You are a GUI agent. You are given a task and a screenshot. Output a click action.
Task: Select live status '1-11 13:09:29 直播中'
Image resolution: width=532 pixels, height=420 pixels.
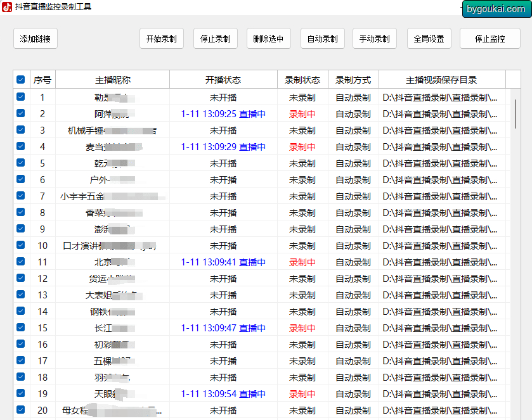point(223,147)
